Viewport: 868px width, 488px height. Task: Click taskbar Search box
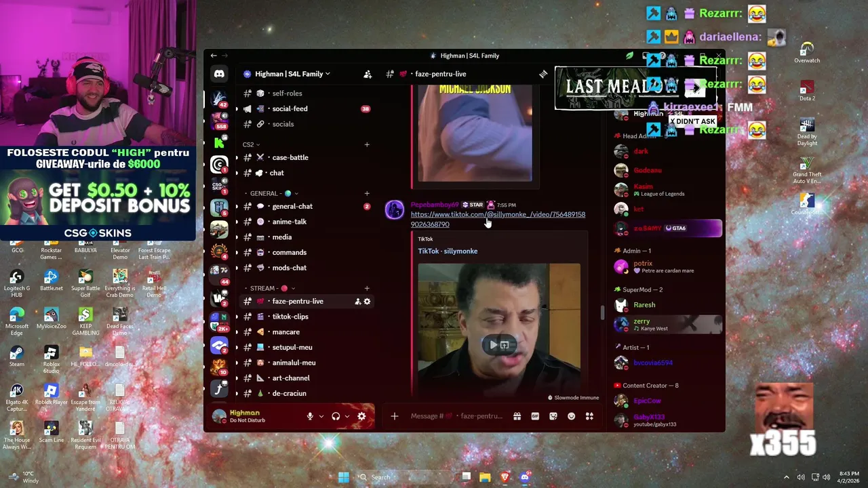pos(403,477)
